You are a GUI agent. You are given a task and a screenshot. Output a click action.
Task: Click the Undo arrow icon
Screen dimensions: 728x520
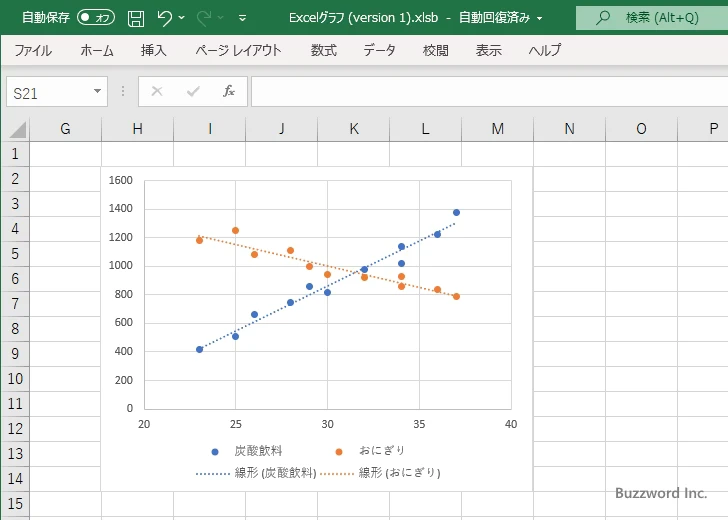pyautogui.click(x=164, y=18)
